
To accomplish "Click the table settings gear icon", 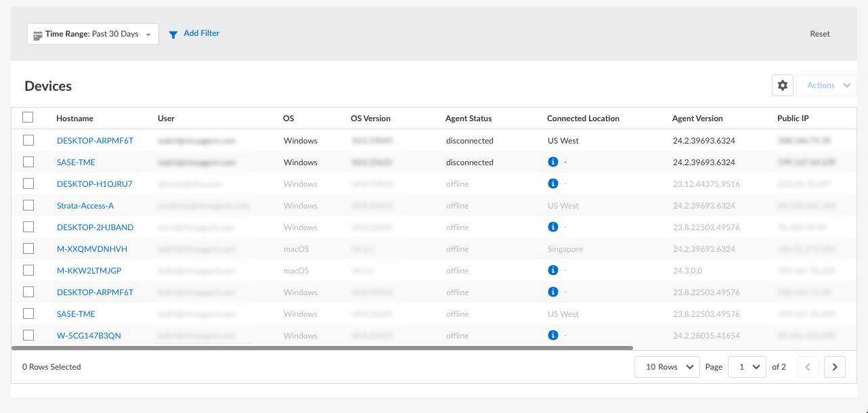I will coord(783,85).
